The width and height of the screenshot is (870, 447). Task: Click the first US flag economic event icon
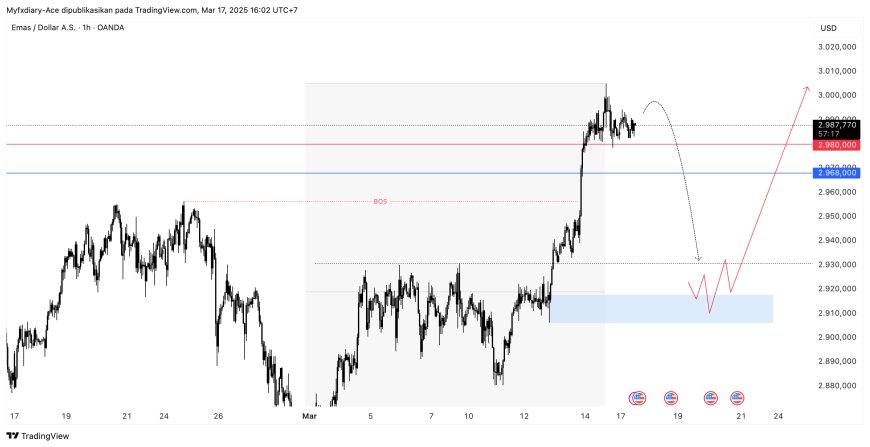[x=638, y=397]
